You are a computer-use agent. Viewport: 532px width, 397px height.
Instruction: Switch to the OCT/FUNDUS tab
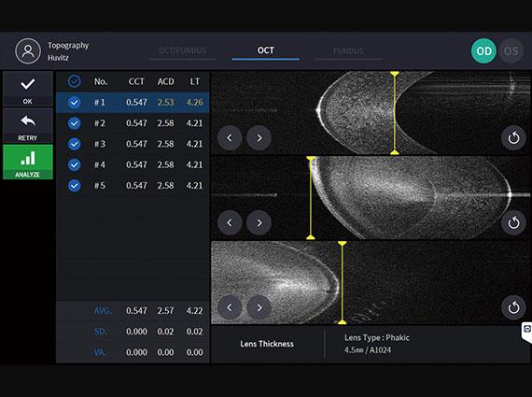point(183,50)
